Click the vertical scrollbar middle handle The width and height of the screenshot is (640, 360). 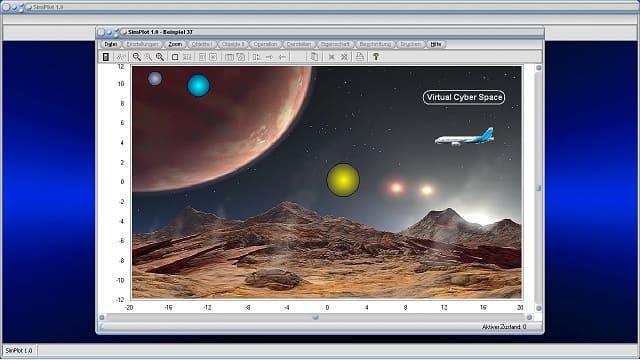coord(538,188)
